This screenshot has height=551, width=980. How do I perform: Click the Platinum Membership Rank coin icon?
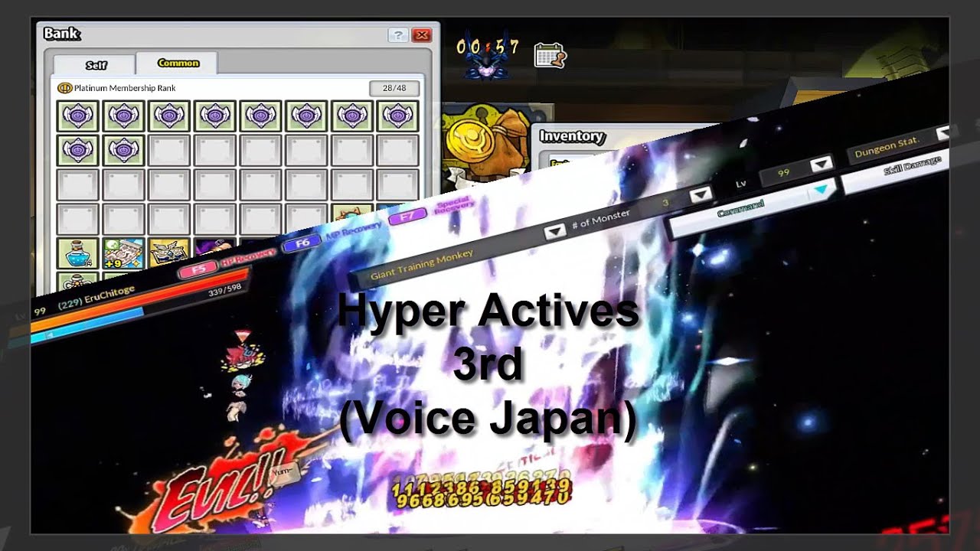pyautogui.click(x=65, y=88)
